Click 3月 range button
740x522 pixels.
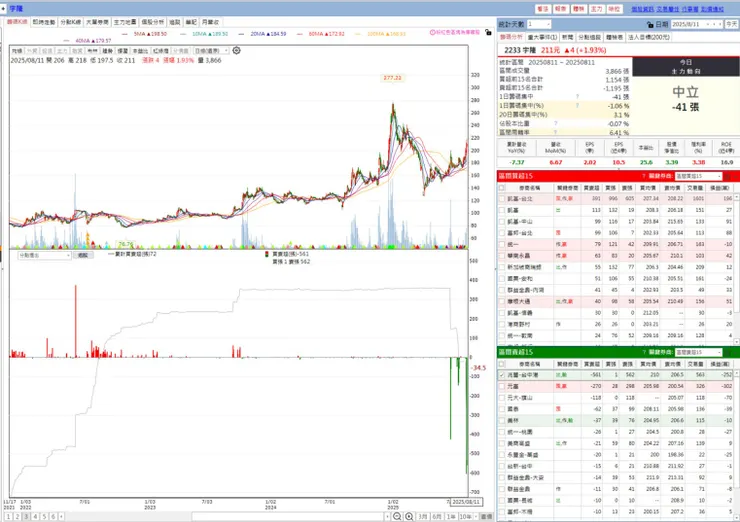(x=423, y=517)
